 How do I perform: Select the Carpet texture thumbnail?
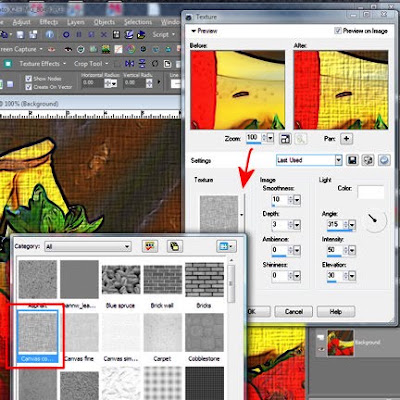click(163, 332)
